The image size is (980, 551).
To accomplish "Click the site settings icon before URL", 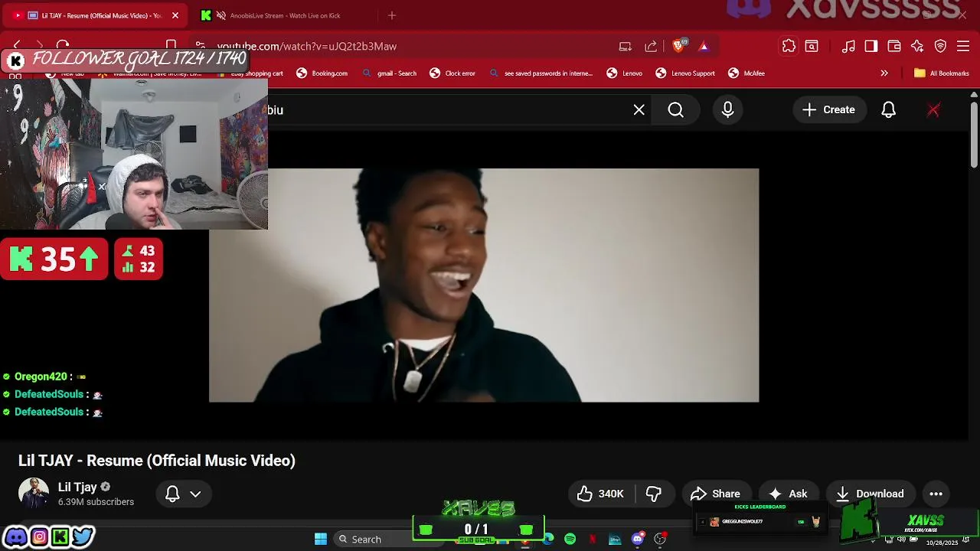I will pos(200,46).
